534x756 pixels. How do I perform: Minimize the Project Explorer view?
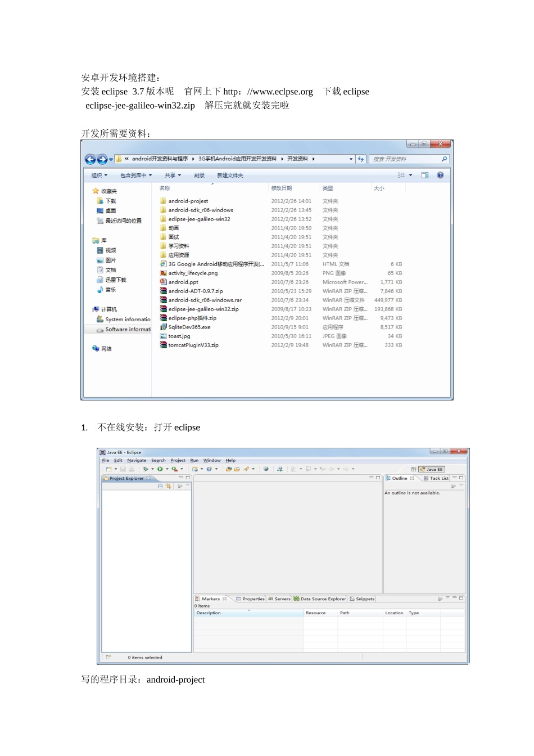[181, 478]
